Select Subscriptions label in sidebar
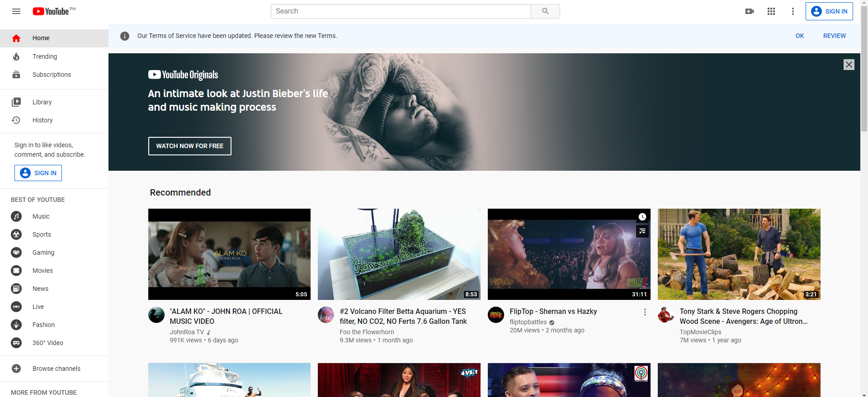This screenshot has width=868, height=397. click(52, 75)
